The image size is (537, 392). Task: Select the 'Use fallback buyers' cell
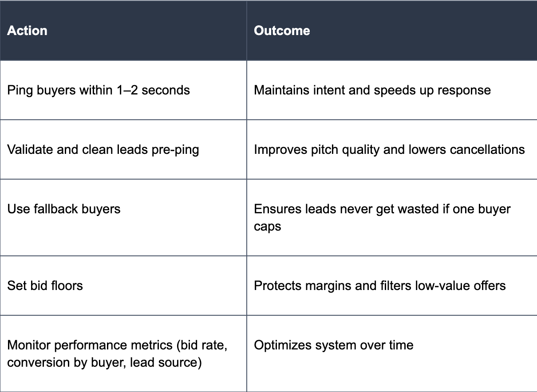pyautogui.click(x=123, y=217)
